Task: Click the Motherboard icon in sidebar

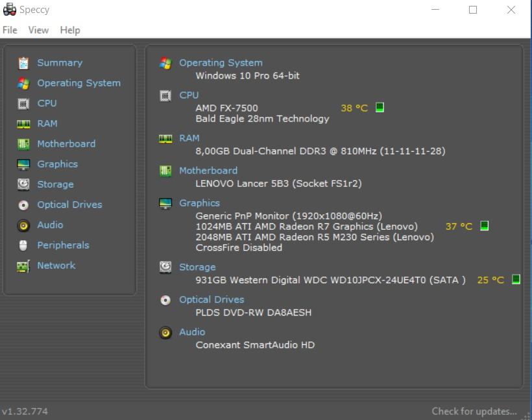Action: point(23,144)
